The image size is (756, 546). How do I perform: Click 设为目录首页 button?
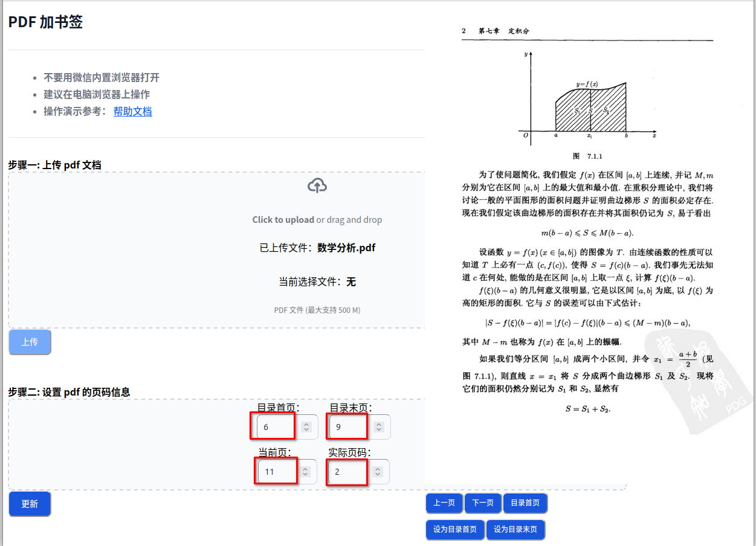pyautogui.click(x=455, y=530)
